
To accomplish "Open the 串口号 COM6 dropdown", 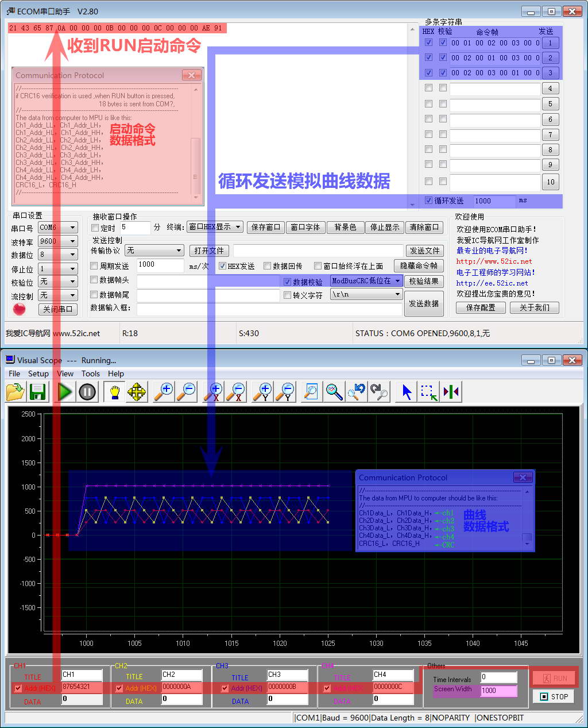I will click(57, 228).
